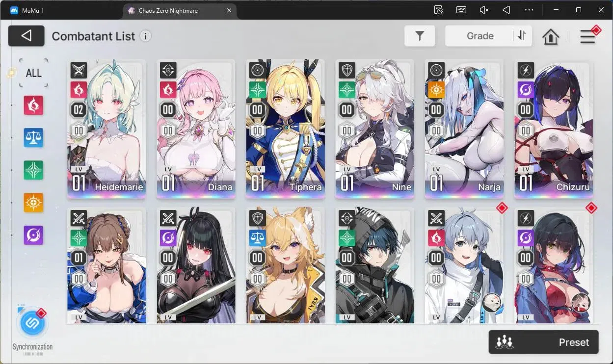Go back using the arrow button
613x364 pixels.
(x=27, y=36)
